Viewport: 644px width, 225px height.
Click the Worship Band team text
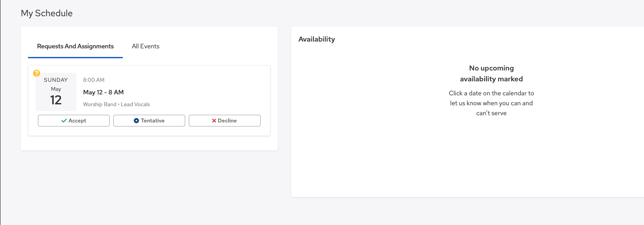[x=99, y=104]
